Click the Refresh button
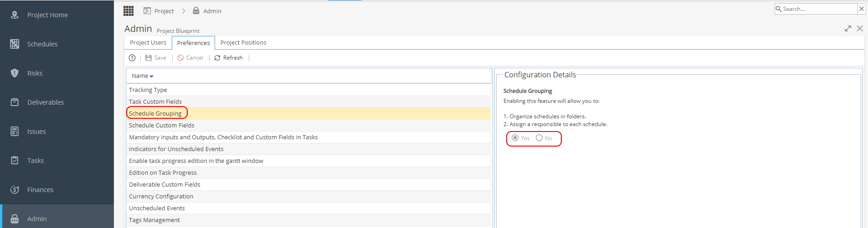Screen dimensions: 868x228 pos(229,58)
